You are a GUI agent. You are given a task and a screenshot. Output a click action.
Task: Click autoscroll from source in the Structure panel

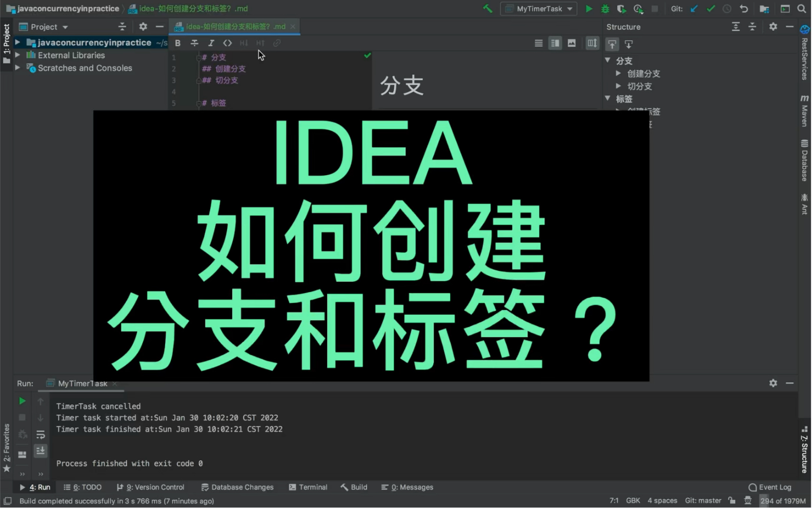[x=628, y=44]
